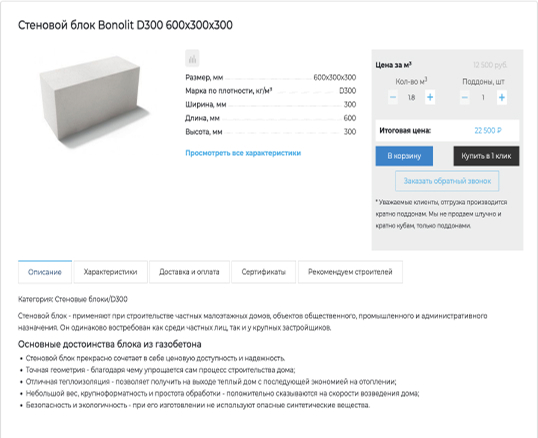
Task: Open the Доставка и оплата tab
Action: (x=189, y=272)
